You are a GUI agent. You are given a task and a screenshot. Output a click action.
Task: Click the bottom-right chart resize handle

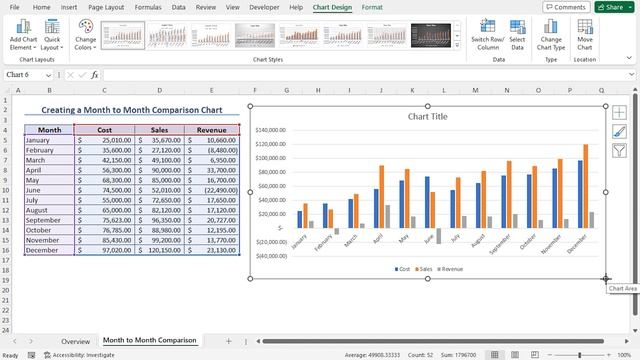pos(606,279)
